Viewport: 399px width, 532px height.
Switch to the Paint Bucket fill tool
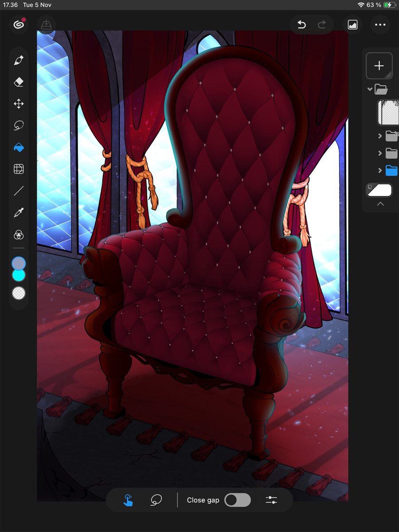point(18,147)
